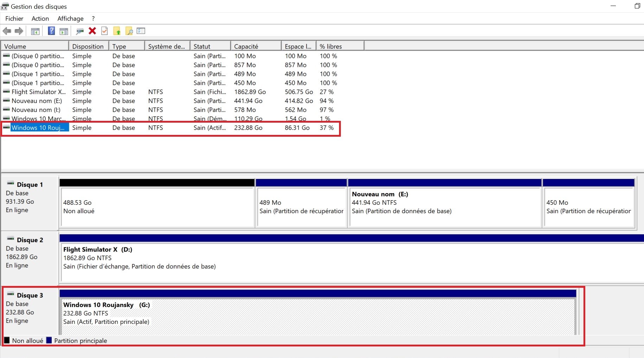This screenshot has width=644, height=358.
Task: Open the ? help menu
Action: point(93,19)
